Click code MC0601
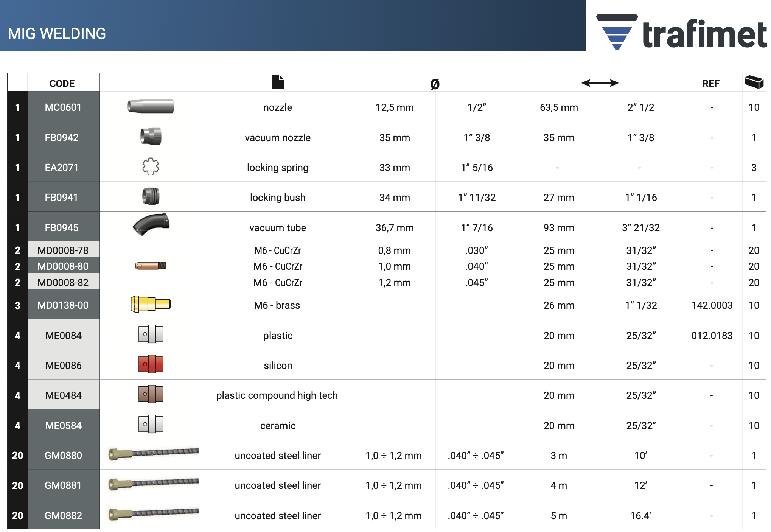The height and width of the screenshot is (532, 771). [x=63, y=107]
